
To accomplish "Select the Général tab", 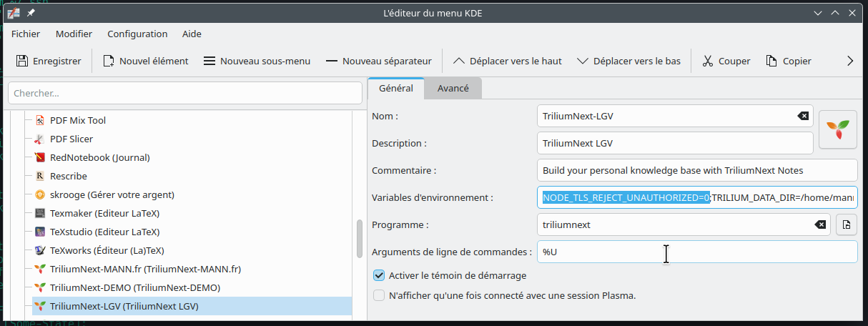I will click(396, 88).
